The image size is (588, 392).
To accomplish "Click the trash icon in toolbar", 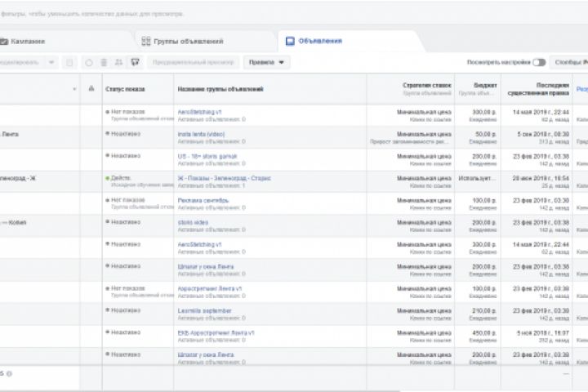I will point(105,62).
